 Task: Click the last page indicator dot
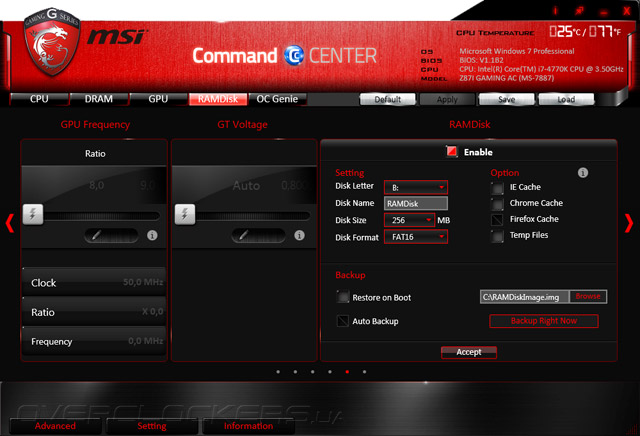point(364,372)
